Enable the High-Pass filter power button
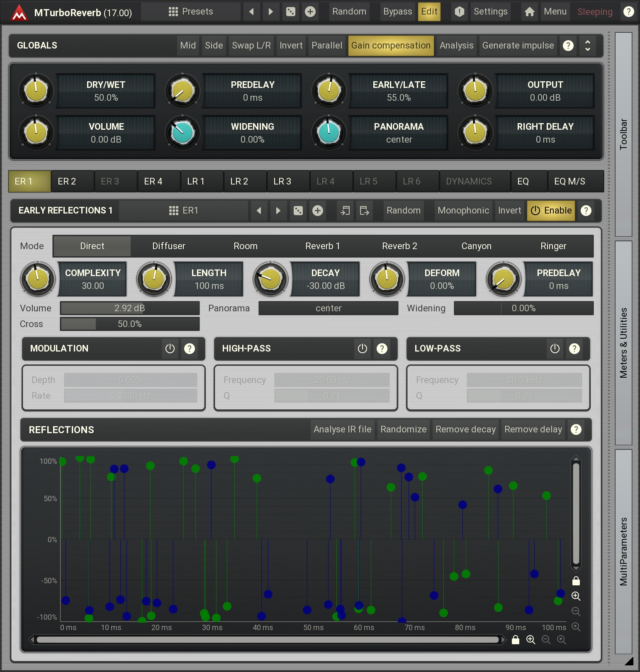640x672 pixels. pyautogui.click(x=363, y=349)
